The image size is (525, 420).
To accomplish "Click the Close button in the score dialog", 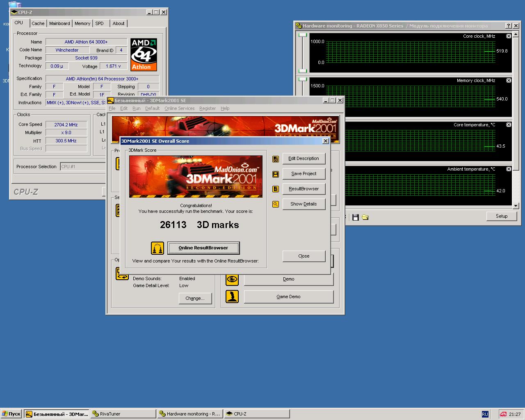I will 304,256.
